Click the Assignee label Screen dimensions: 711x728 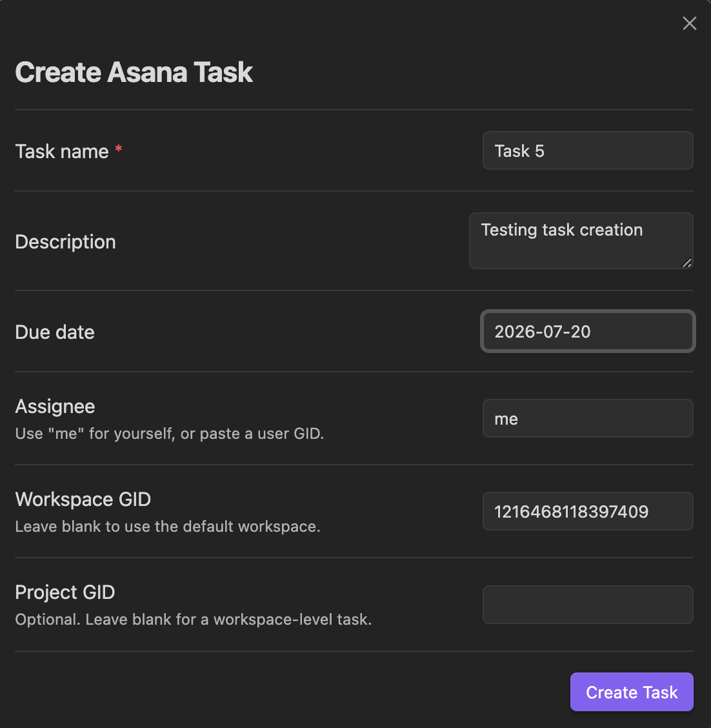point(55,407)
